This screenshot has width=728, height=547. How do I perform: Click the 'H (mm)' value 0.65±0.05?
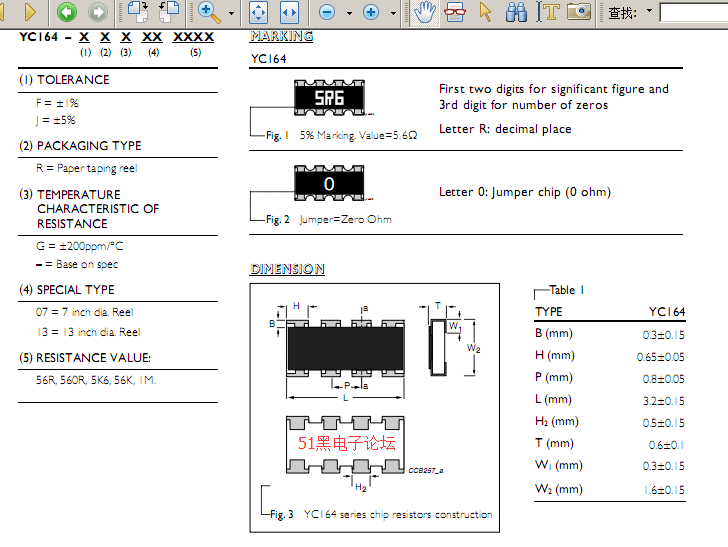[x=660, y=357]
